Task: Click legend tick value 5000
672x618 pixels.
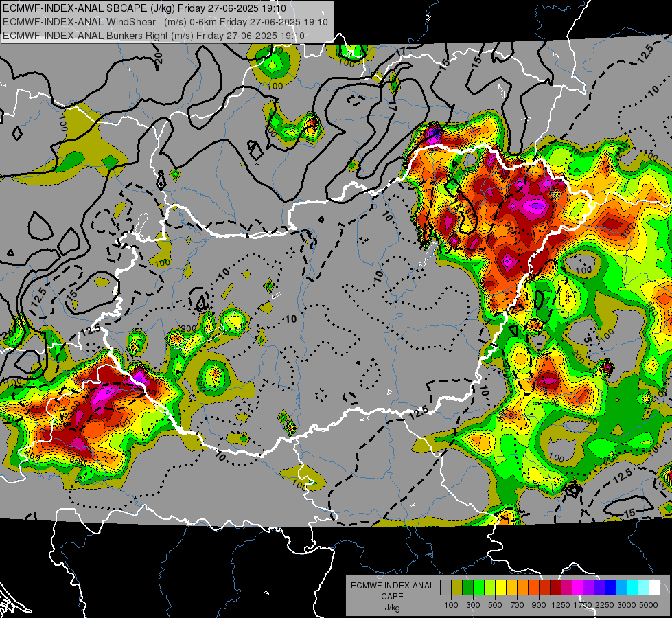Action: coord(649,605)
